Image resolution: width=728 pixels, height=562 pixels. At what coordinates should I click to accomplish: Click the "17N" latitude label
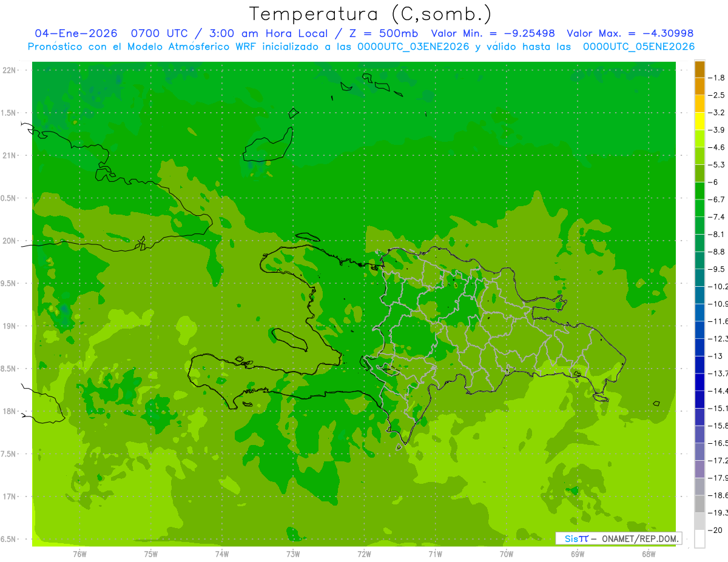(9, 497)
